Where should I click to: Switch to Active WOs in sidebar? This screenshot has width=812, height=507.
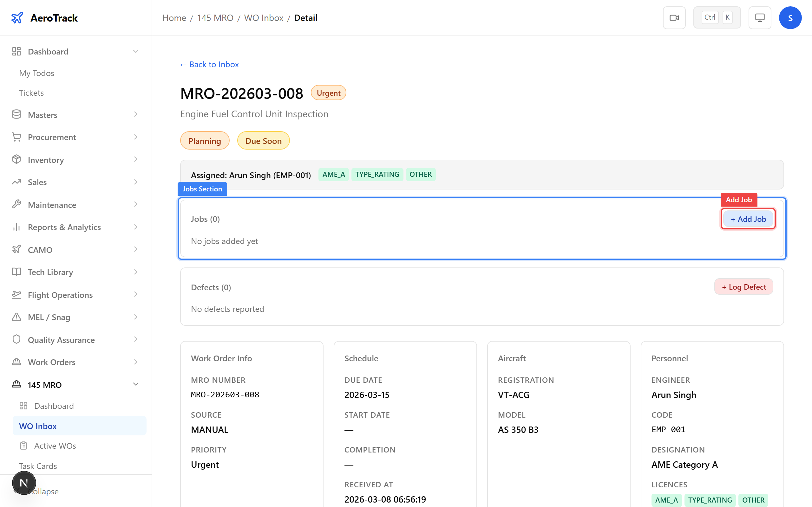(x=55, y=446)
